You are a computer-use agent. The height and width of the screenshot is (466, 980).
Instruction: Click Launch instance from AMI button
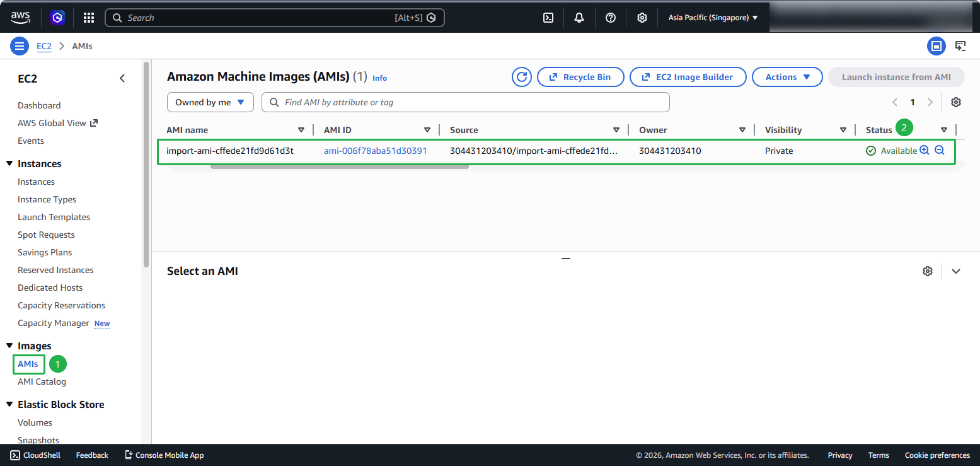coord(896,77)
